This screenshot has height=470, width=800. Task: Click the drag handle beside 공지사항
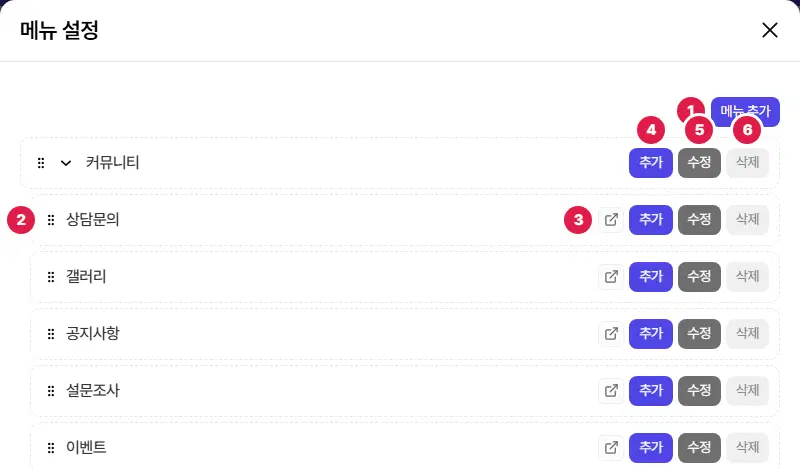tap(51, 334)
